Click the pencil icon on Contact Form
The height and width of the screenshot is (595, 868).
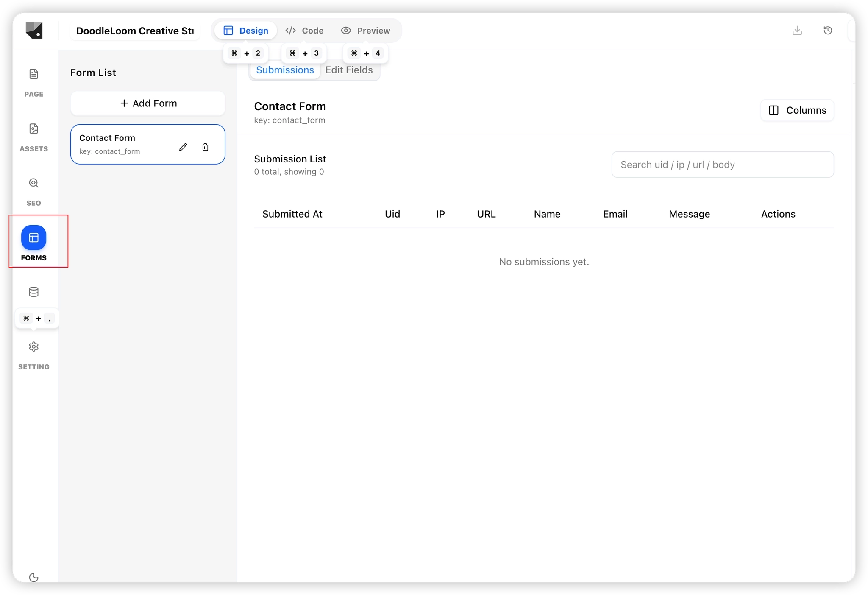pos(183,147)
